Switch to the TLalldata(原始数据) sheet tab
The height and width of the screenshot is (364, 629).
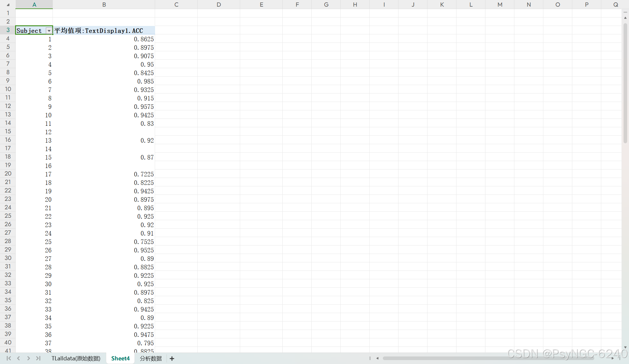click(76, 358)
